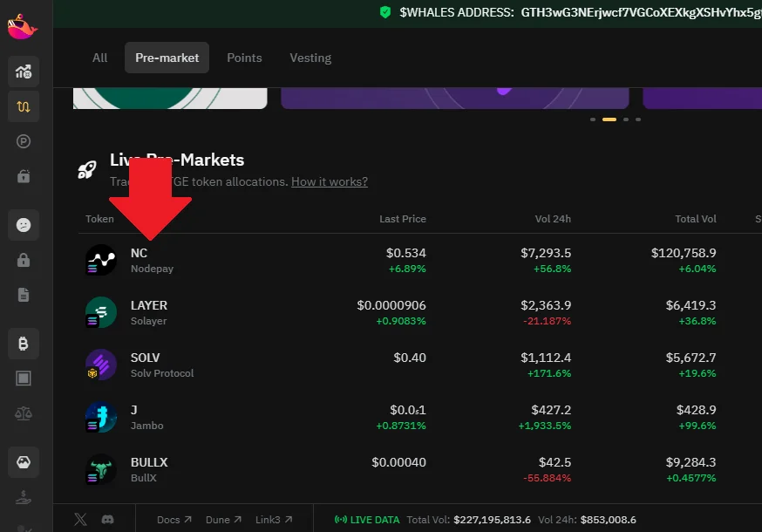Select the fourth carousel indicator dot

click(638, 119)
